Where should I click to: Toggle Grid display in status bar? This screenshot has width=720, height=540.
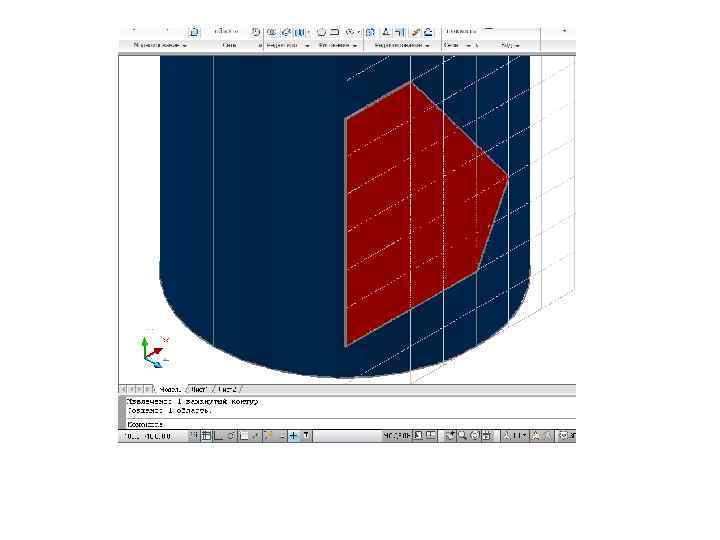point(206,436)
